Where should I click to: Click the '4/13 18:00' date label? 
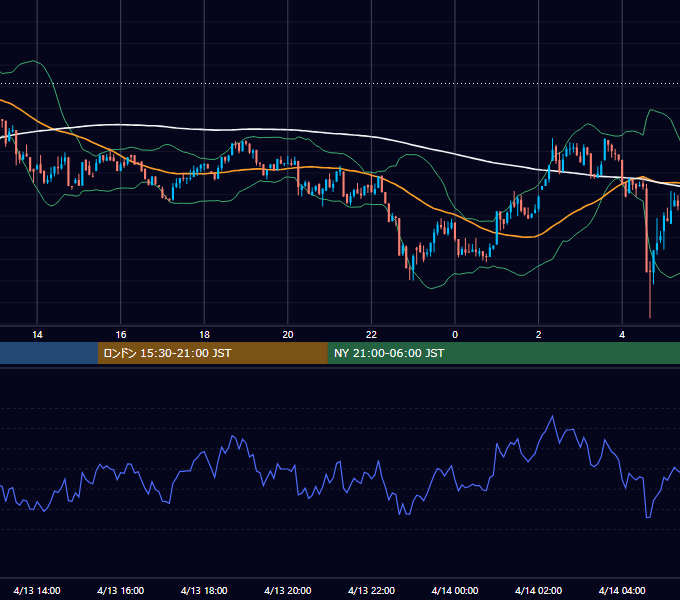[204, 590]
